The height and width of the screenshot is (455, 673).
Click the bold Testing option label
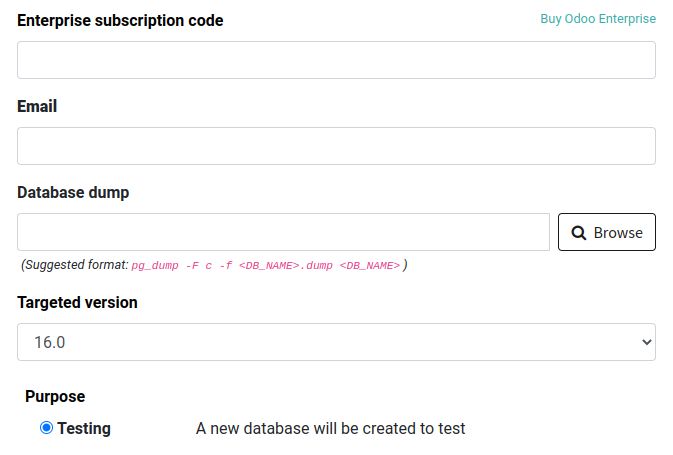click(x=84, y=429)
